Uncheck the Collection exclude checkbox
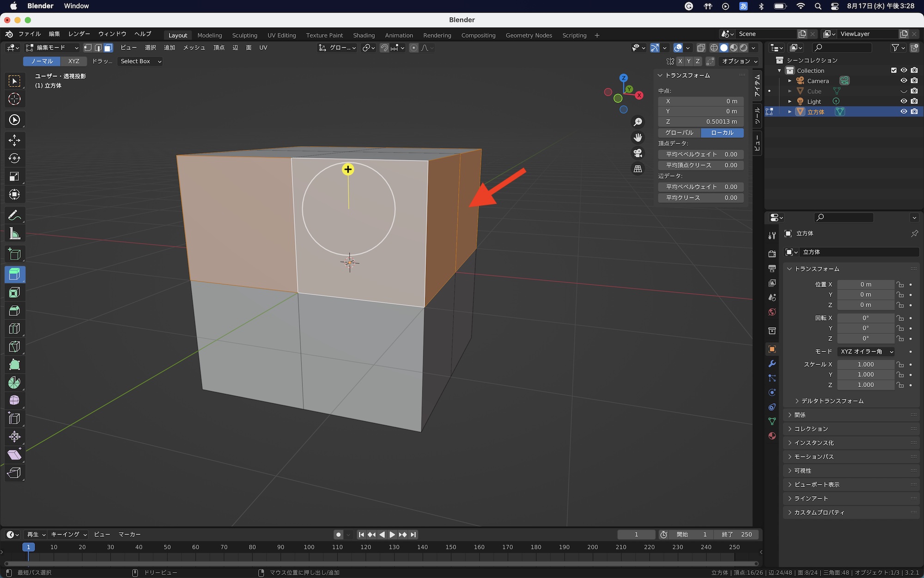Viewport: 924px width, 578px height. [894, 70]
